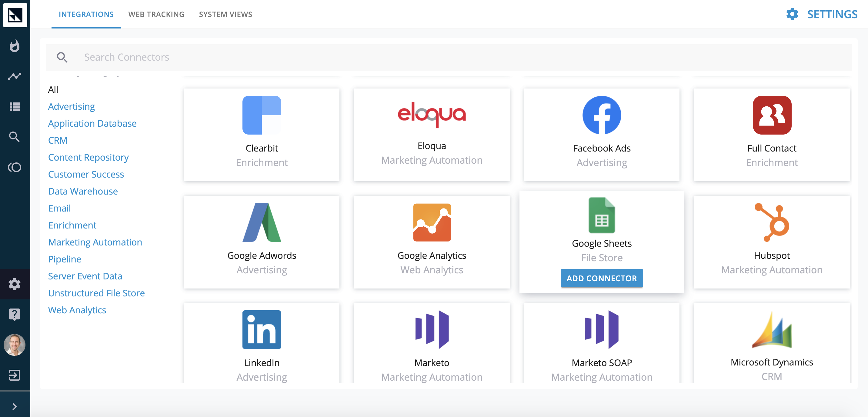Click the 'Eloqua' connector name text
The height and width of the screenshot is (417, 868).
click(x=432, y=146)
